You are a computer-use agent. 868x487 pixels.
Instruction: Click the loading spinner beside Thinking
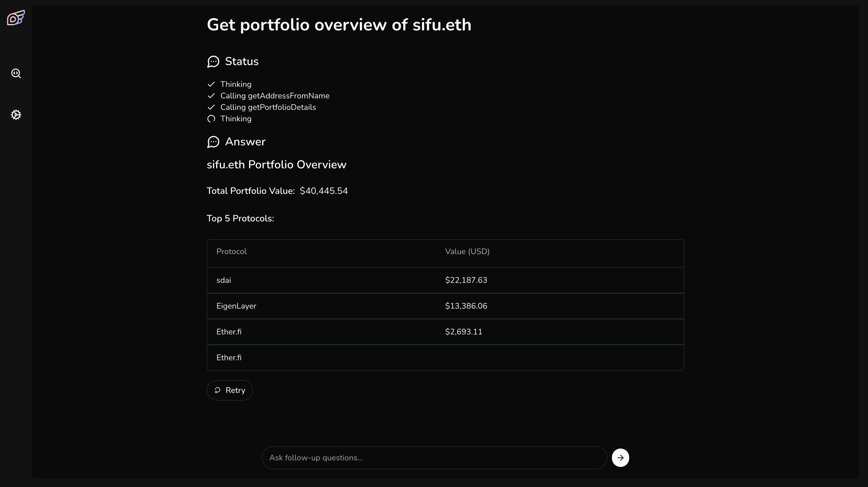point(211,118)
